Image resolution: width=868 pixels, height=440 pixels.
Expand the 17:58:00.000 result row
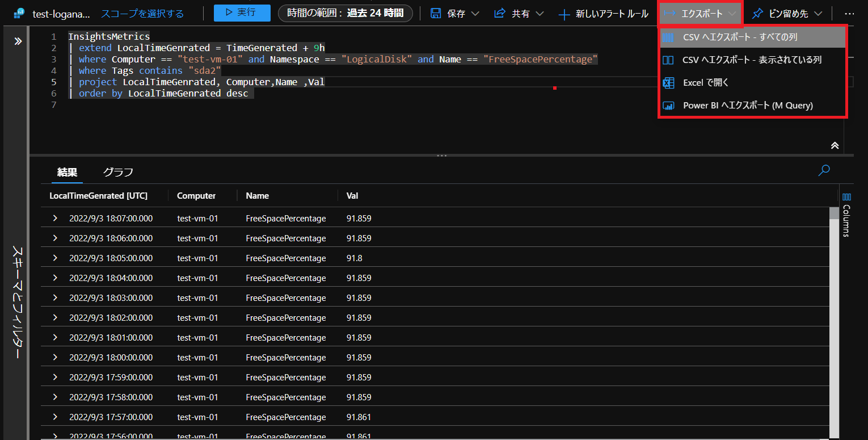[x=55, y=397]
